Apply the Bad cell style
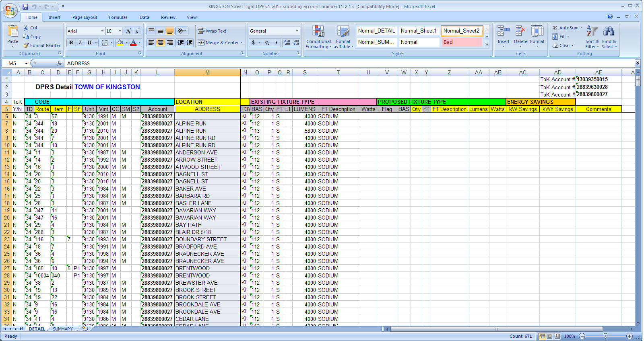 [461, 42]
